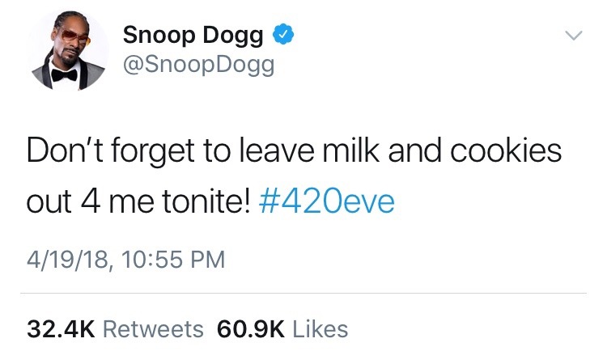Click the 60.9K likes count number
Screen dimensions: 607x364
pos(250,329)
